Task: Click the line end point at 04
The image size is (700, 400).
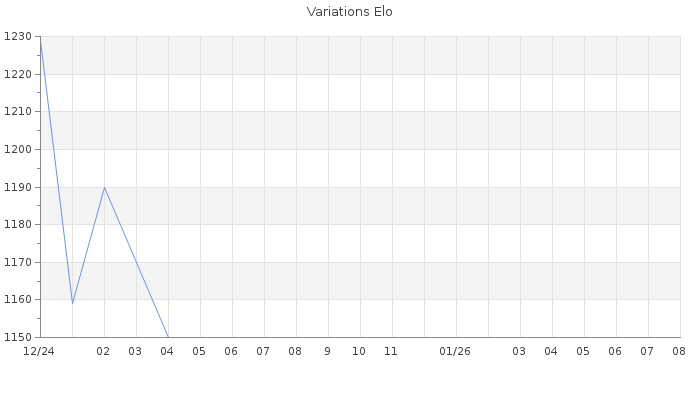Action: 168,337
